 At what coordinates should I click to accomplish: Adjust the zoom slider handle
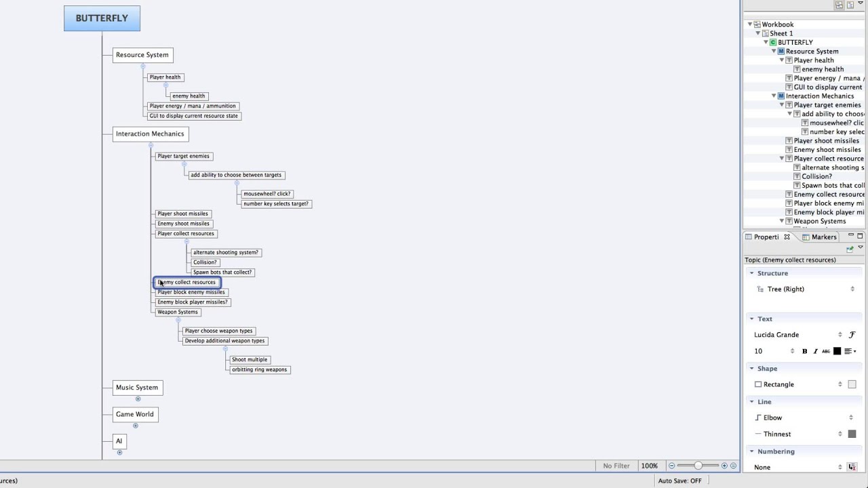[698, 466]
